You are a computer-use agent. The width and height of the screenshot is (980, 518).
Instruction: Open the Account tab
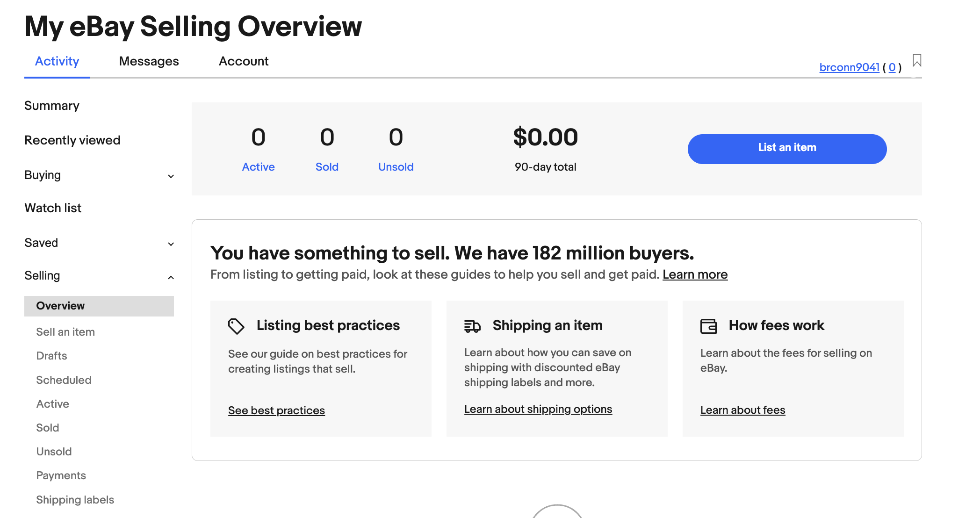pyautogui.click(x=244, y=61)
